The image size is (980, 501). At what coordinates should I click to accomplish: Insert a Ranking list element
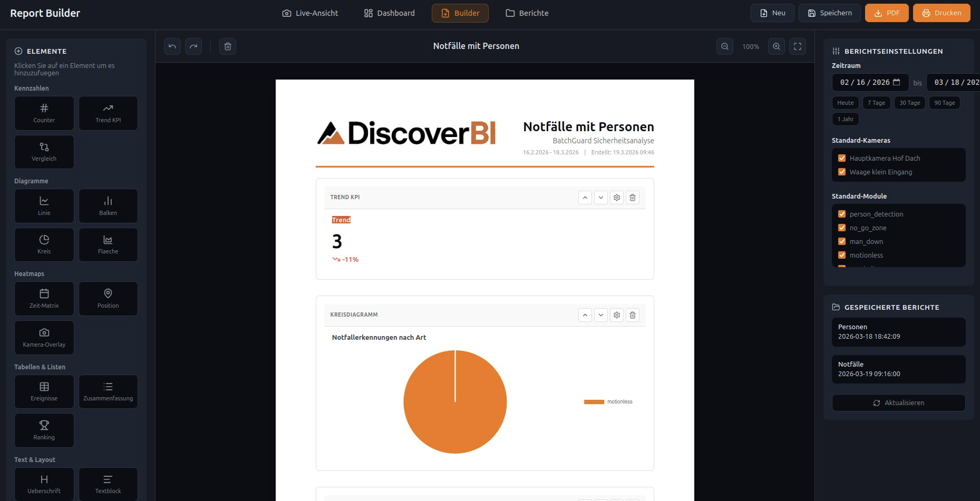coord(44,430)
